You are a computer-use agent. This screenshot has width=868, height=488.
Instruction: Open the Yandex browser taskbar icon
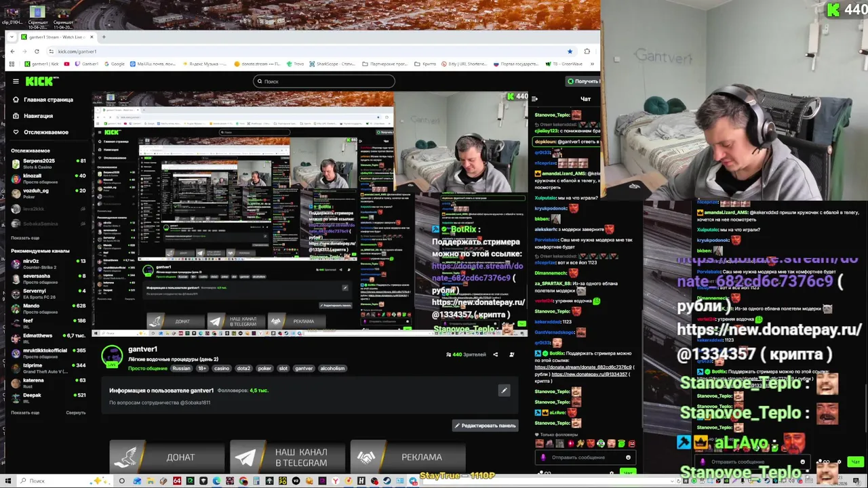(335, 481)
